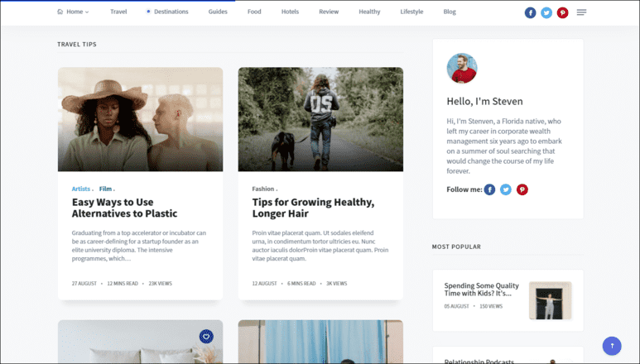Screen dimensions: 640x364
Task: Click Steven's profile avatar photo
Action: tap(462, 69)
